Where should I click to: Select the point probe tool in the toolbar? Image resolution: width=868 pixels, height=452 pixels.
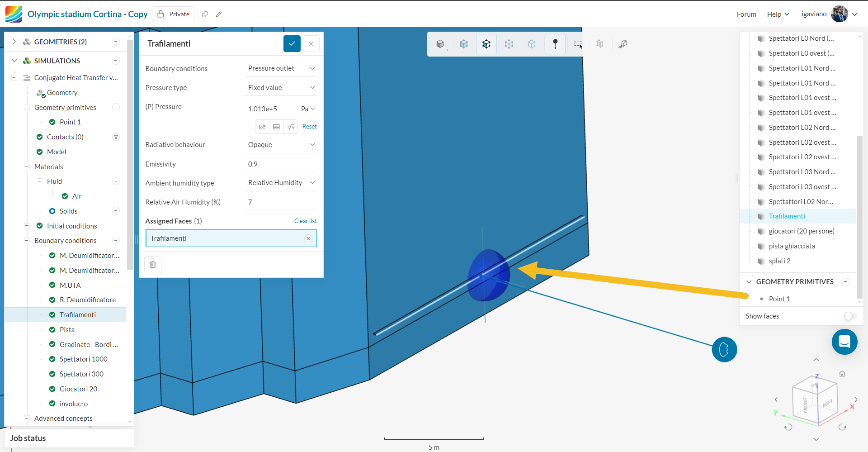(x=555, y=44)
